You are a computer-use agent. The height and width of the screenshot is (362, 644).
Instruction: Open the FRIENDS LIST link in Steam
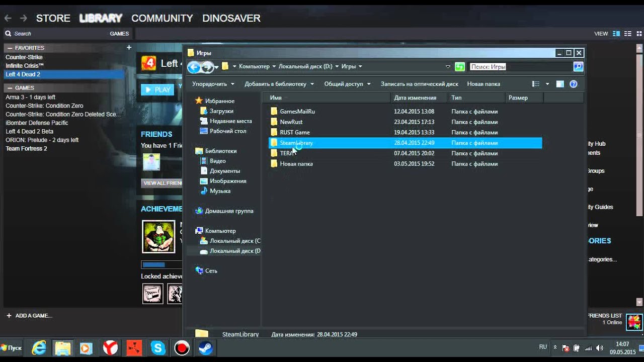(x=605, y=316)
